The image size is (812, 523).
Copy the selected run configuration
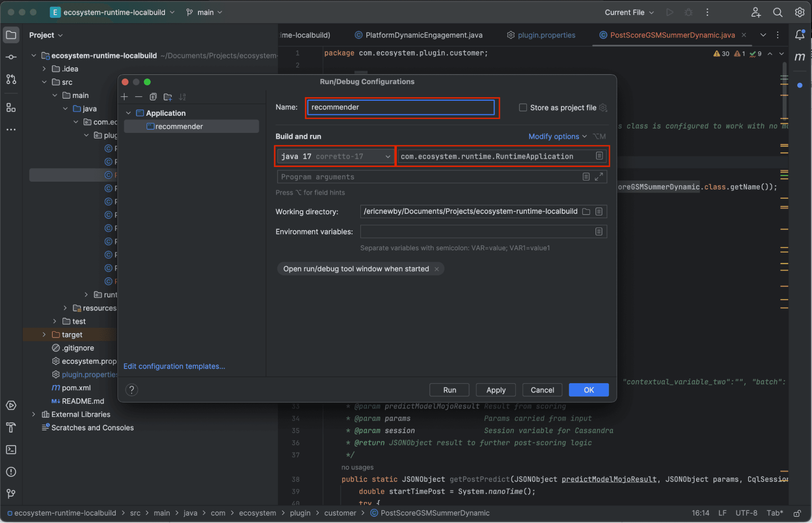tap(153, 97)
